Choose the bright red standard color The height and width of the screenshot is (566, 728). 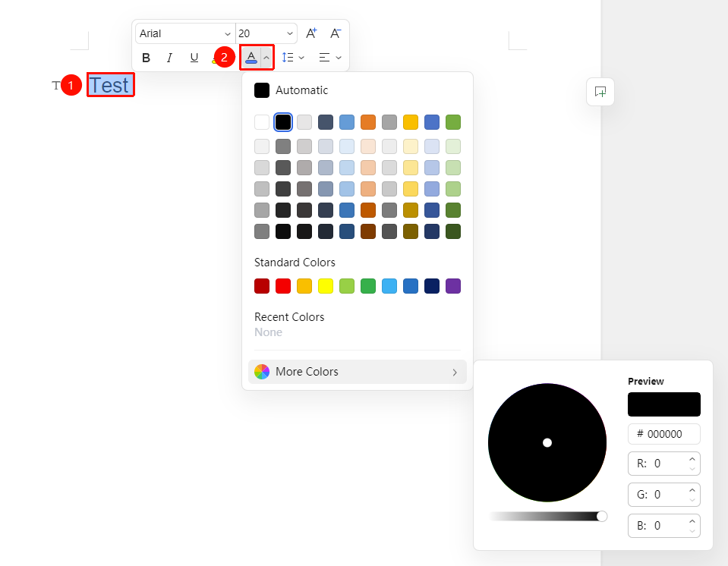(283, 286)
